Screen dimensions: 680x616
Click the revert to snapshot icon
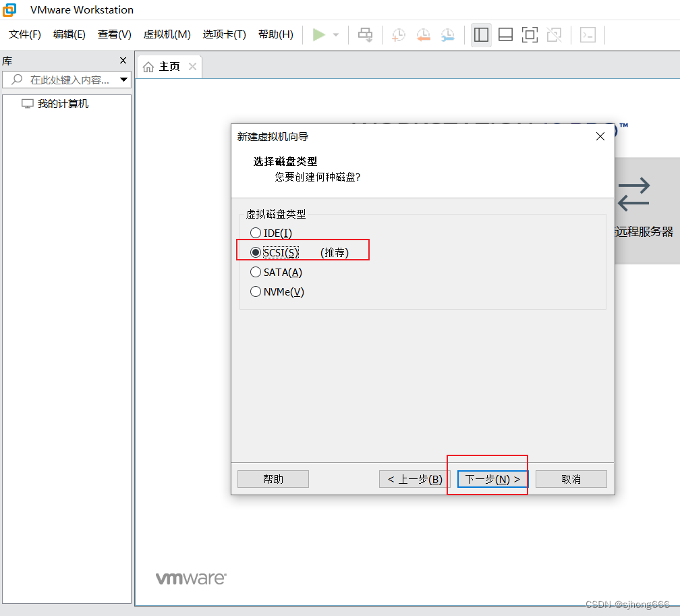(423, 34)
